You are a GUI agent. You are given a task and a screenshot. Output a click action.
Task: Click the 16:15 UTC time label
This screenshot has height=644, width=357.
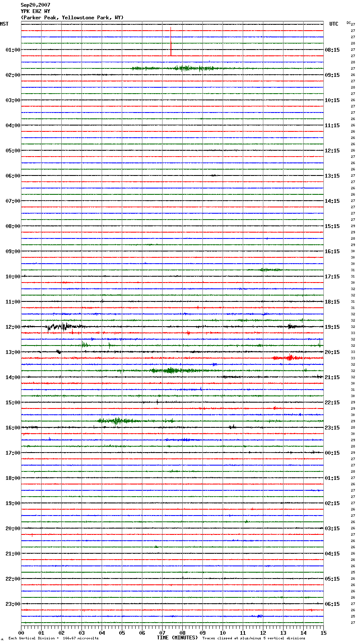[x=332, y=251]
